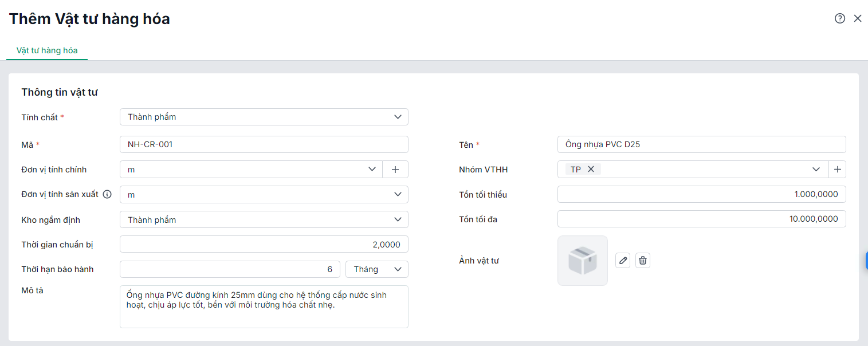868x346 pixels.
Task: Click the help question mark icon
Action: click(840, 18)
